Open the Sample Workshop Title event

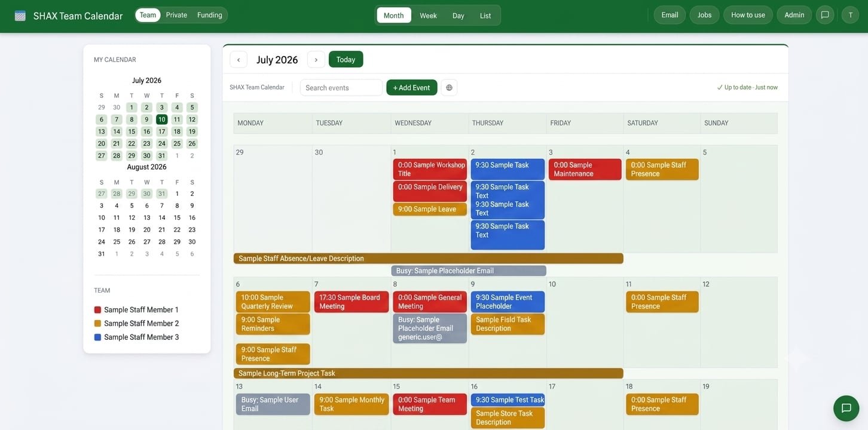click(x=430, y=170)
